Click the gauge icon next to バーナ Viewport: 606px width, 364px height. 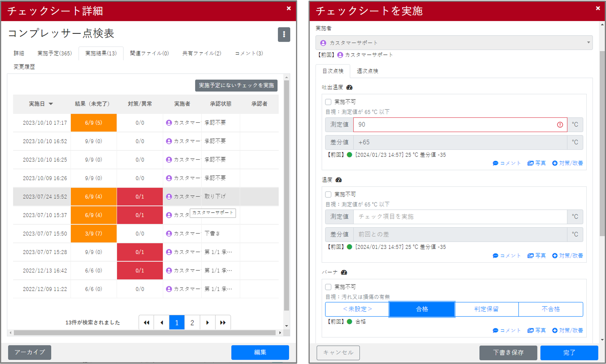pyautogui.click(x=344, y=272)
